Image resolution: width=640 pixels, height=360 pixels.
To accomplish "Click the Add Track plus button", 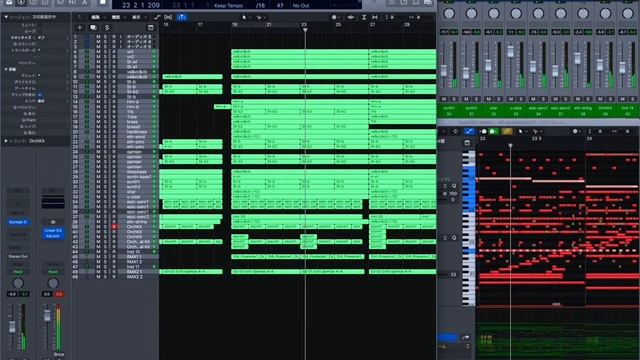I will (x=80, y=27).
